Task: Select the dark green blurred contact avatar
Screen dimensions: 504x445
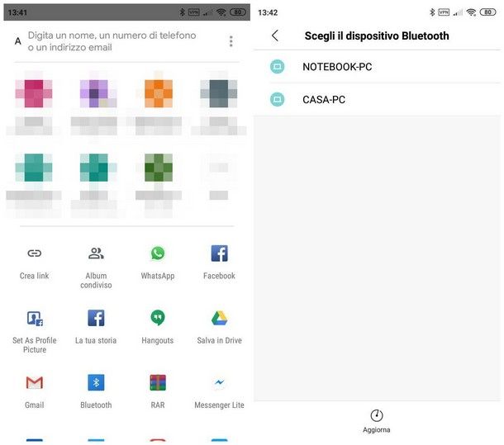Action: click(159, 168)
